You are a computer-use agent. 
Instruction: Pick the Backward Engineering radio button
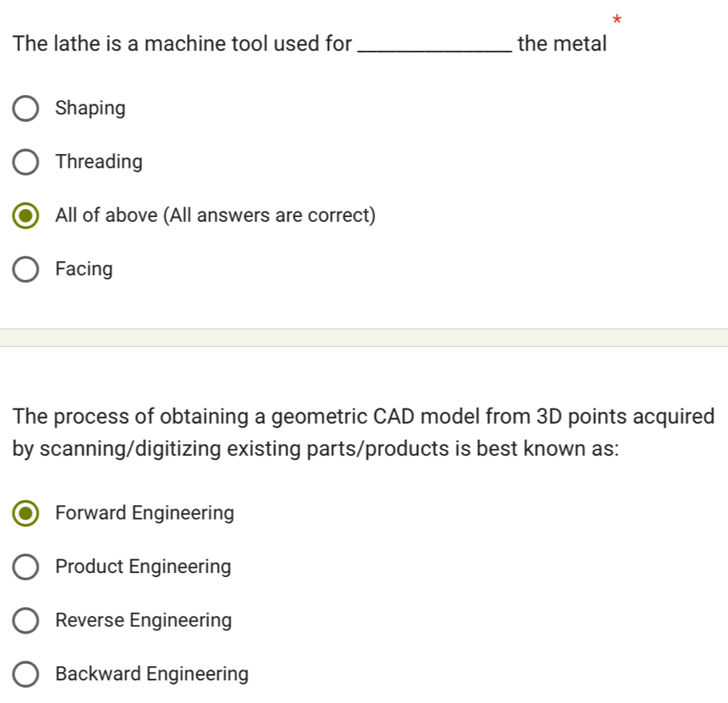pos(26,675)
